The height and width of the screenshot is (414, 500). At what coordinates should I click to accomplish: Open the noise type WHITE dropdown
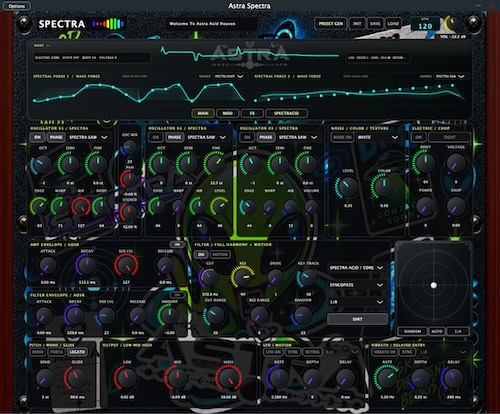point(378,137)
